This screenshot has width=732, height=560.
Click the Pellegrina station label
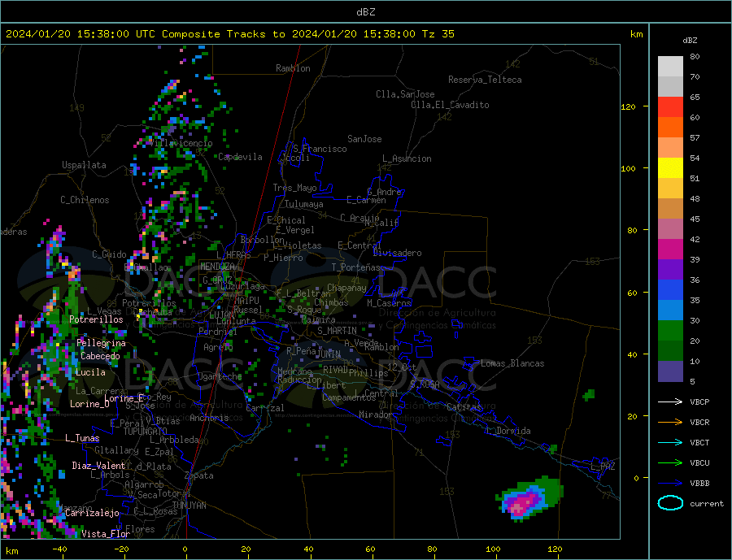point(102,343)
